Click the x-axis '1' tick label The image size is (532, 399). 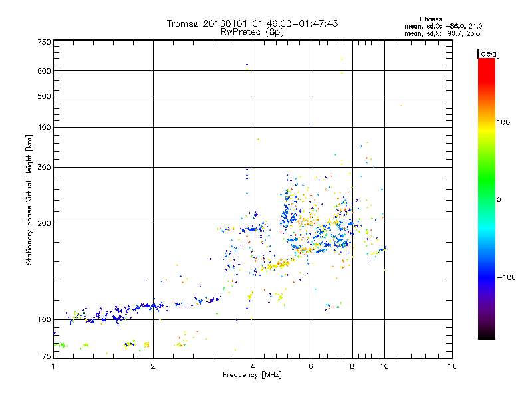coord(53,366)
